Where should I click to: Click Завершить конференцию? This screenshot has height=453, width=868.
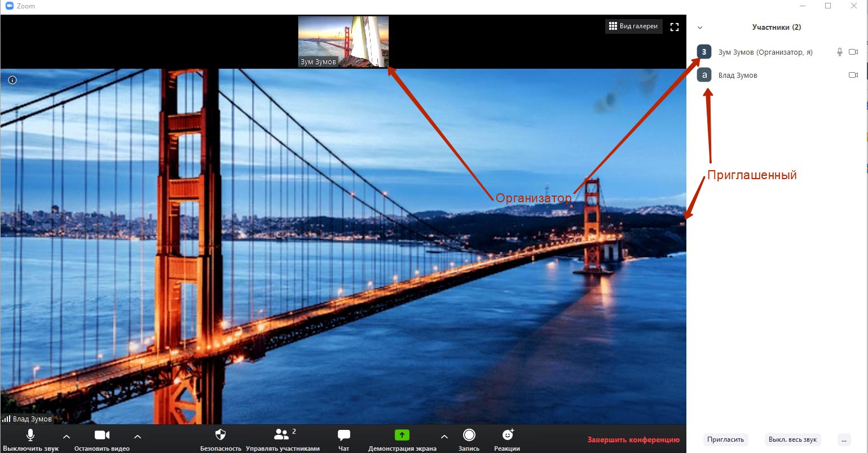[x=633, y=439]
